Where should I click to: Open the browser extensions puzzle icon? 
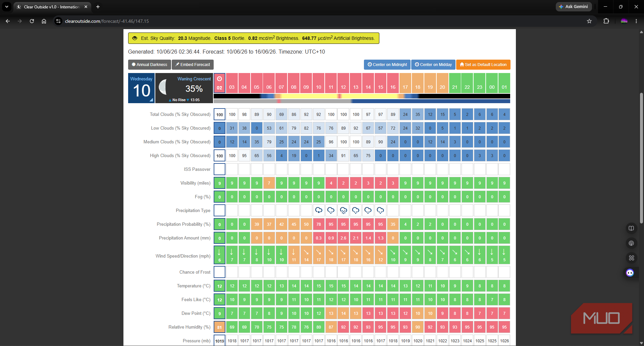[x=606, y=21]
